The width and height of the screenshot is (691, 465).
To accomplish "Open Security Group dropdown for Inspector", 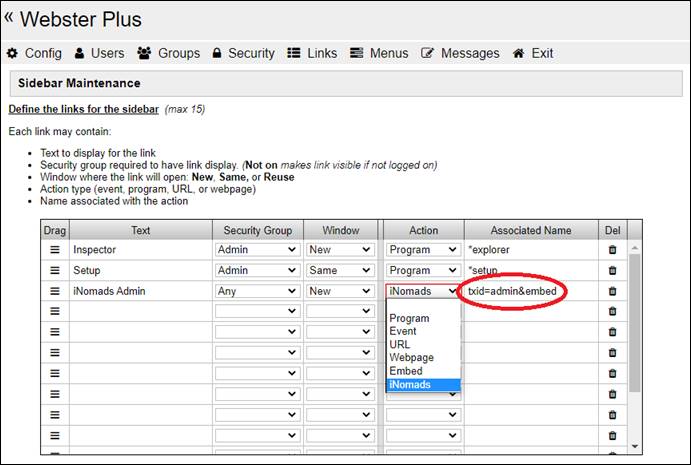I will pyautogui.click(x=257, y=249).
